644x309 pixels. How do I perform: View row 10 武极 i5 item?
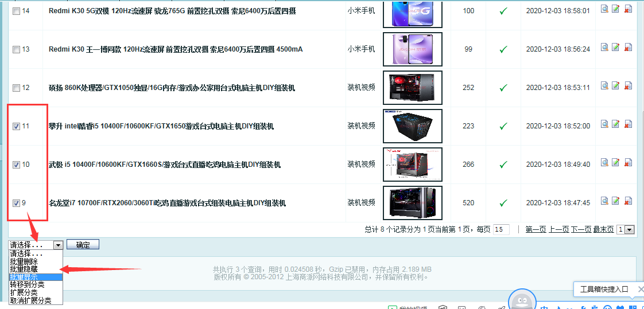pyautogui.click(x=604, y=162)
